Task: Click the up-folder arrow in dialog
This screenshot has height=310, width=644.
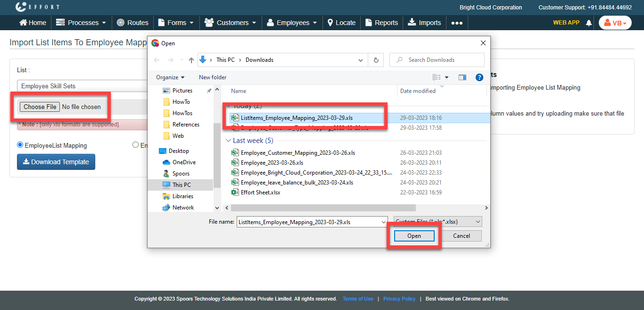Action: tap(191, 60)
